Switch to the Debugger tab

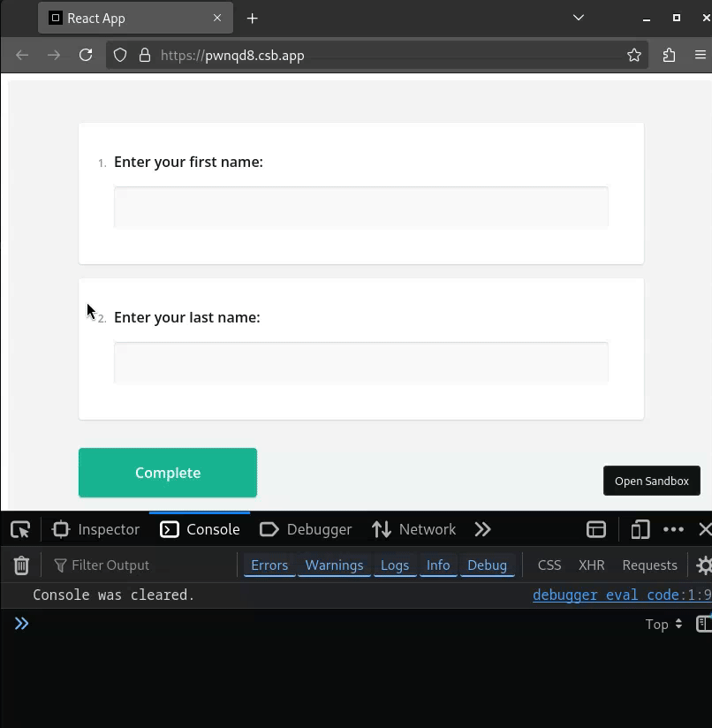(306, 528)
